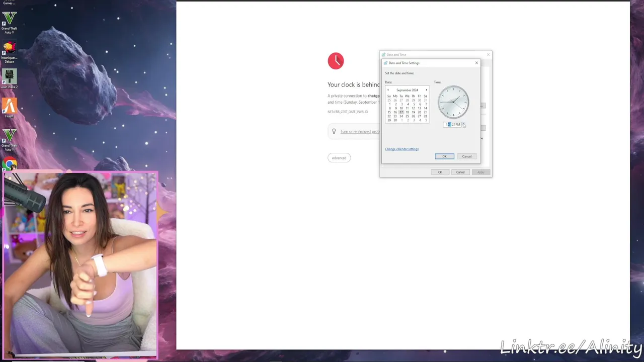Cancel the Date and Time Settings dialog

click(x=467, y=156)
